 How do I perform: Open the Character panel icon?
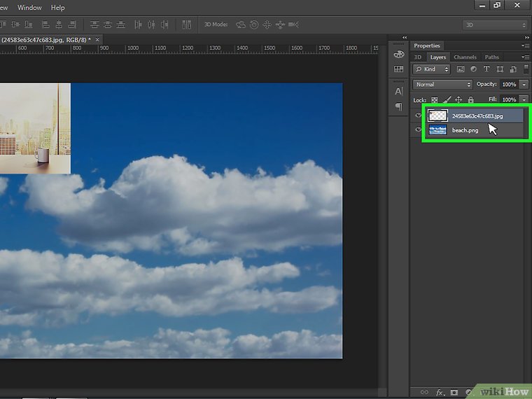[399, 91]
